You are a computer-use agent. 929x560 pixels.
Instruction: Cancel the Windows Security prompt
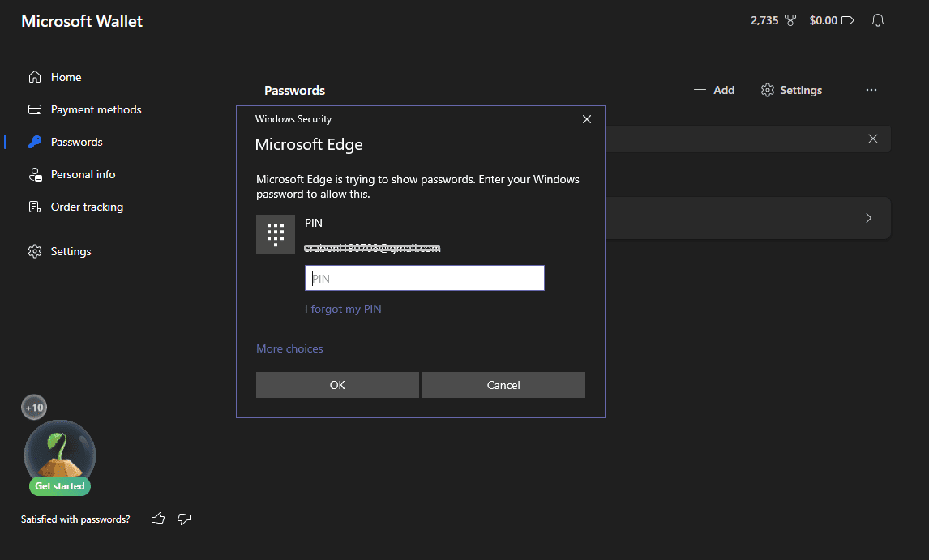click(503, 385)
